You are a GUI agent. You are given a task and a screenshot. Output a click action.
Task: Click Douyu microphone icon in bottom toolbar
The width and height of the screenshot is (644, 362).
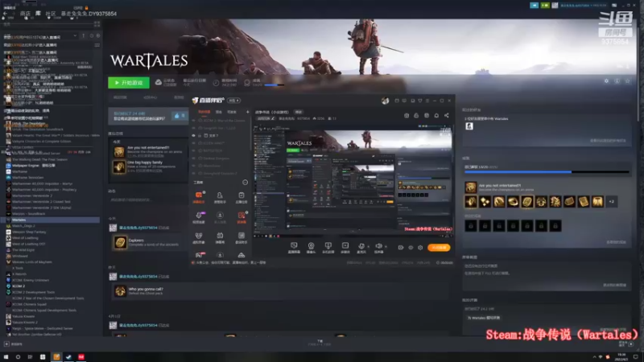point(361,247)
